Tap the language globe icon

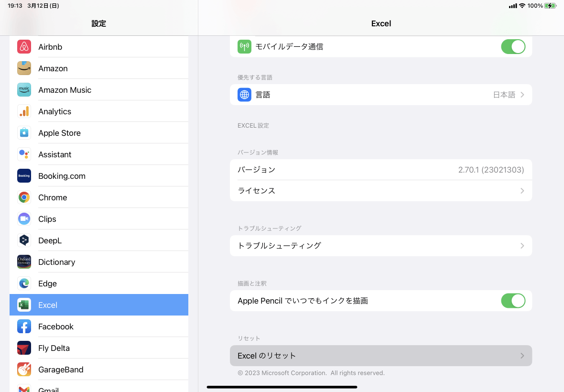pos(244,95)
